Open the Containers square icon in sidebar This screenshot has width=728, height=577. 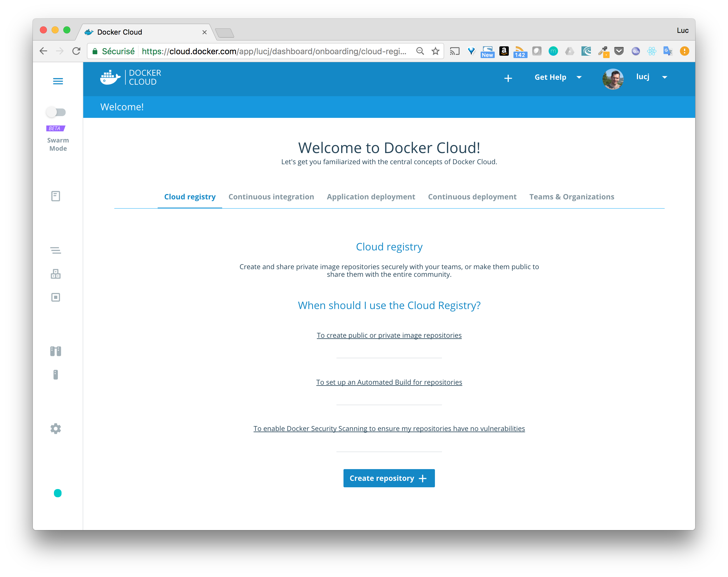click(56, 297)
